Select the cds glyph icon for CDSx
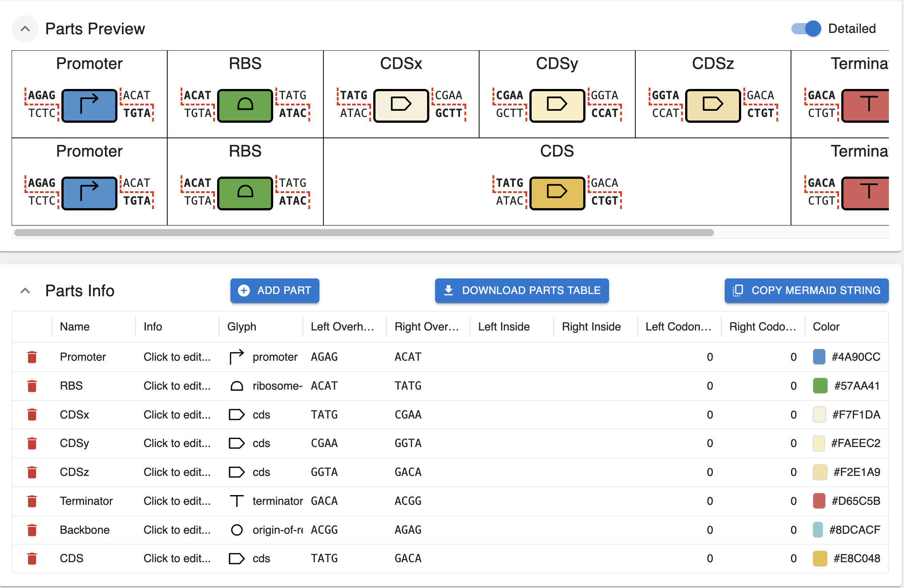 tap(236, 414)
